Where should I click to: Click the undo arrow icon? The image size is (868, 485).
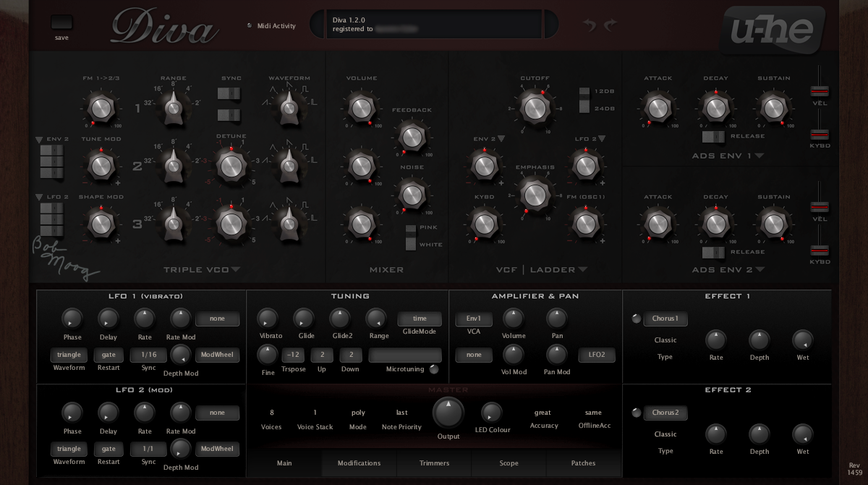click(590, 25)
